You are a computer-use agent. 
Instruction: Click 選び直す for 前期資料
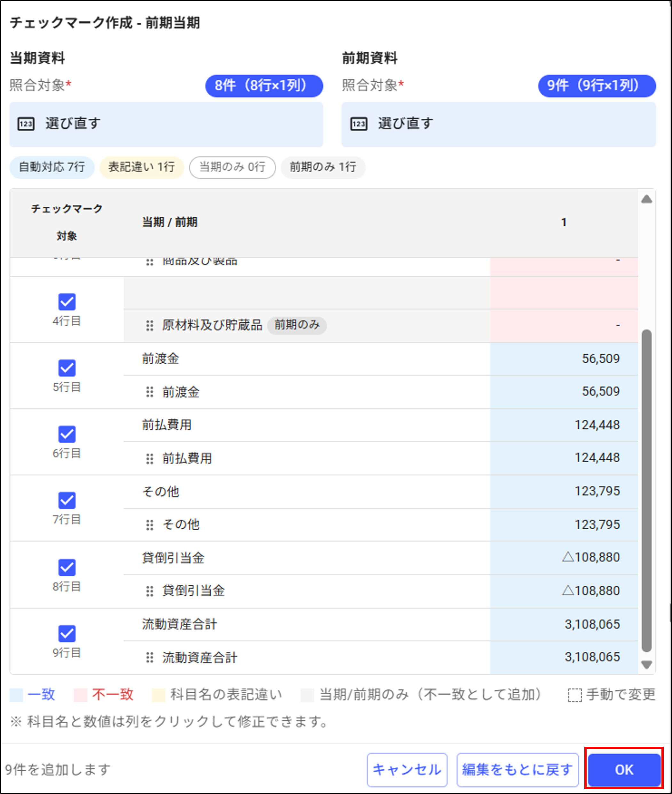tap(499, 124)
